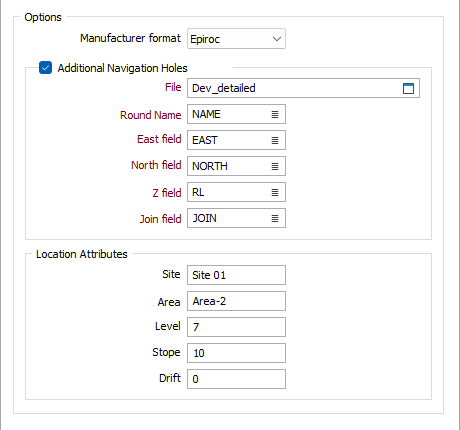Viewport: 460px width, 430px height.
Task: Click the JOIN field input
Action: (229, 218)
